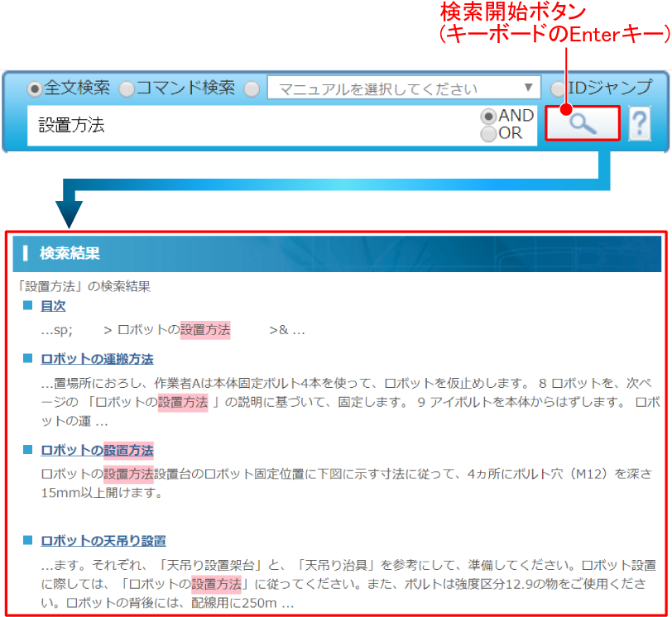Screen dimensions: 672x617
Task: Select the コマンド検索 radio button
Action: pyautogui.click(x=127, y=88)
